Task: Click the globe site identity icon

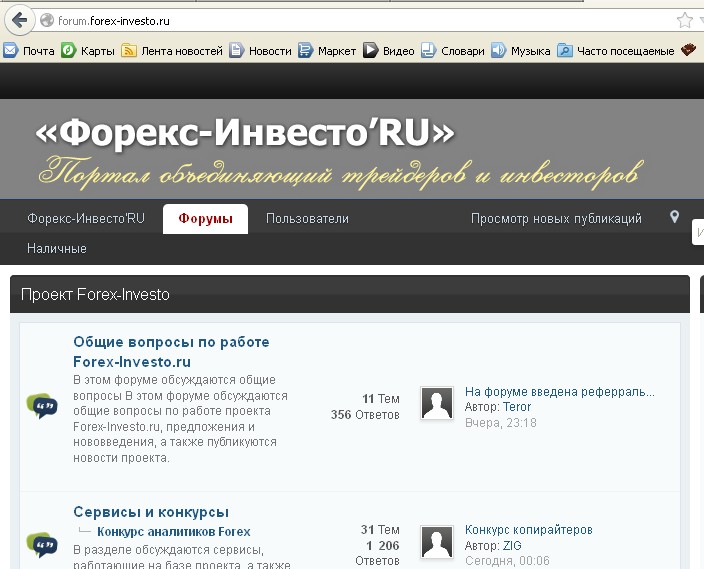Action: pos(47,20)
